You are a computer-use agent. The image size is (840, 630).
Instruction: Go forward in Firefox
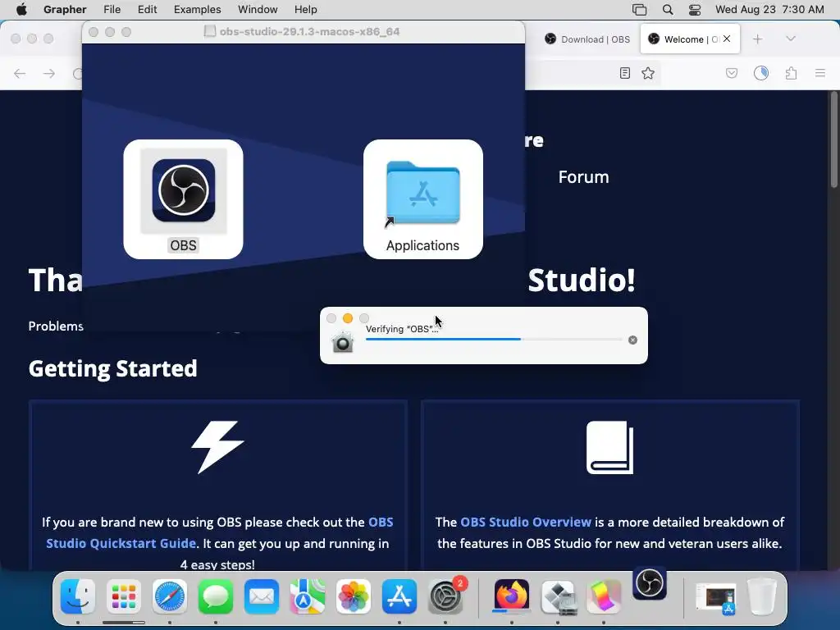coord(49,73)
